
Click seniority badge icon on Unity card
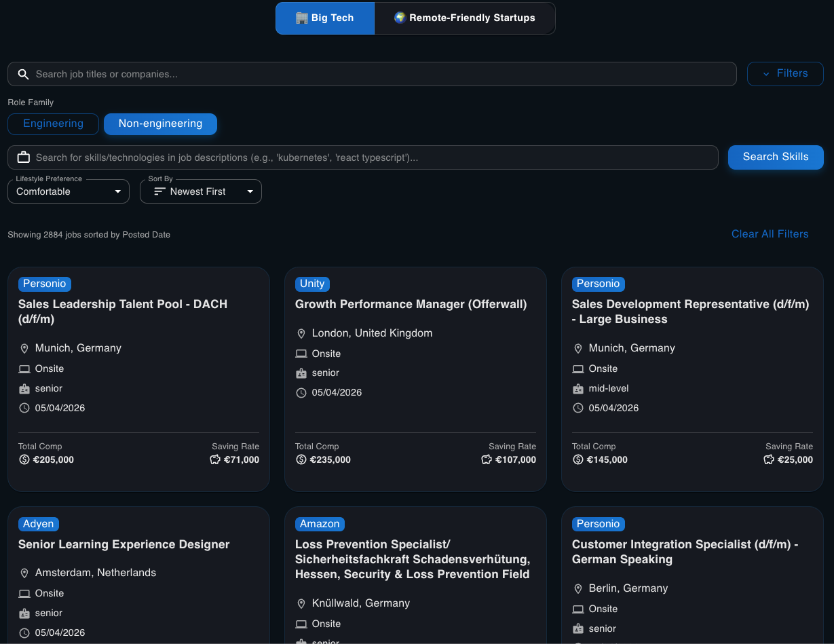click(301, 373)
